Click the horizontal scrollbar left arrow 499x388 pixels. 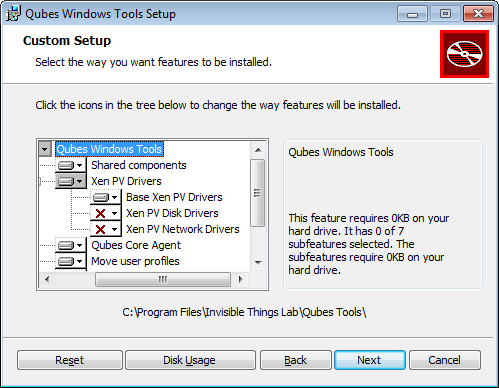[x=47, y=279]
